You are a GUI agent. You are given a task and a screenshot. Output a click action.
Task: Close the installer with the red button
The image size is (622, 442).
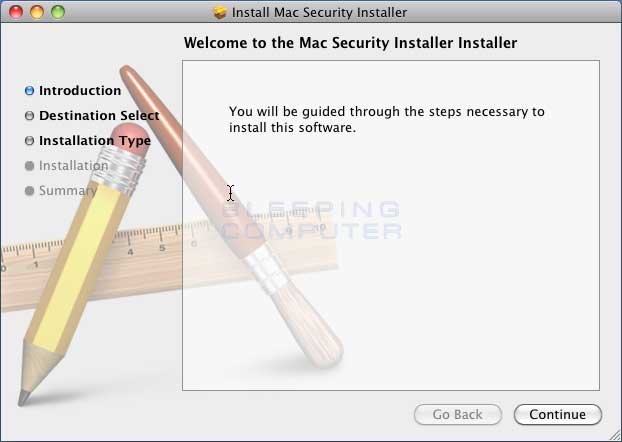16,12
